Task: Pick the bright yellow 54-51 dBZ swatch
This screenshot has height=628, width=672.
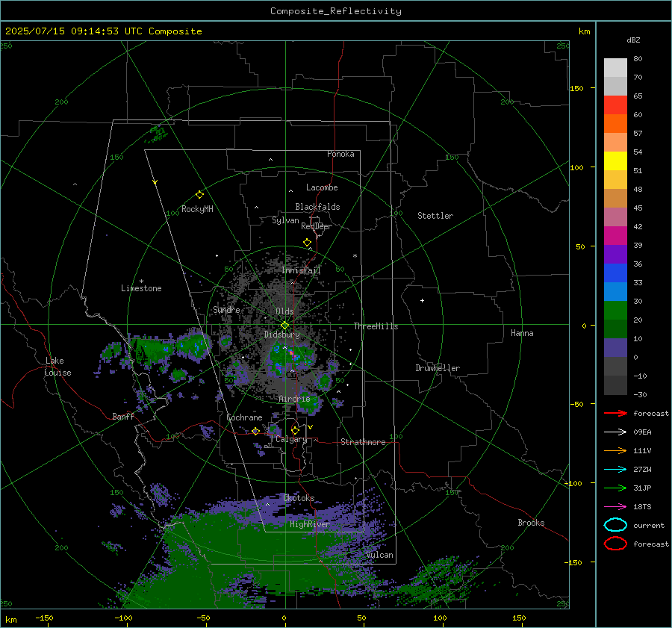Action: pos(615,161)
